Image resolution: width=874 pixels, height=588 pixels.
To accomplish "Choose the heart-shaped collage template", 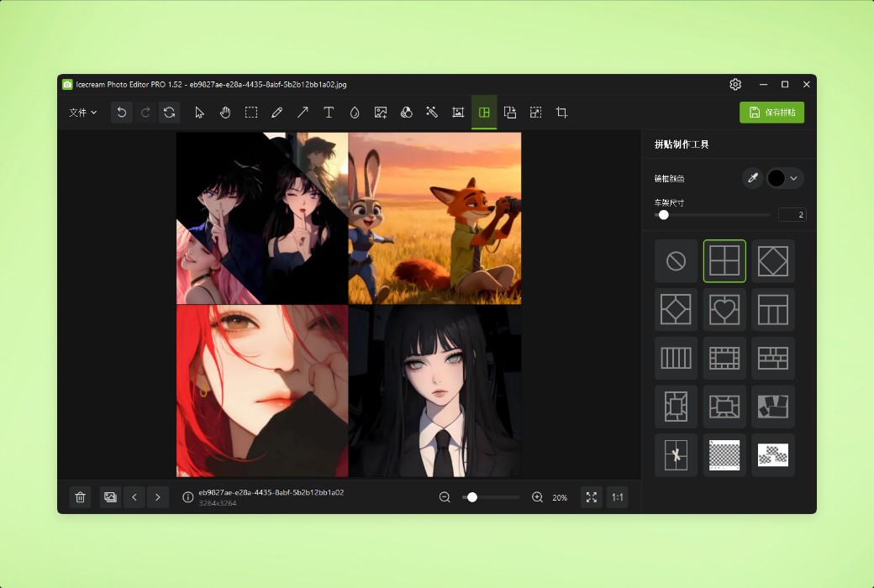I will [x=724, y=309].
